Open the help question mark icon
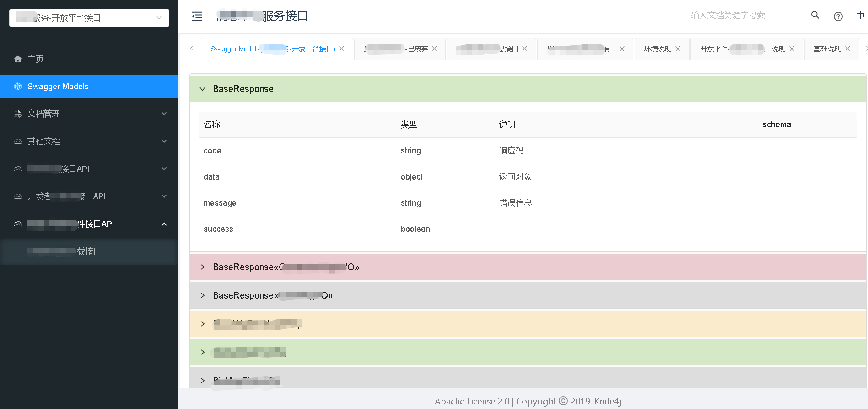The height and width of the screenshot is (409, 868). 838,16
